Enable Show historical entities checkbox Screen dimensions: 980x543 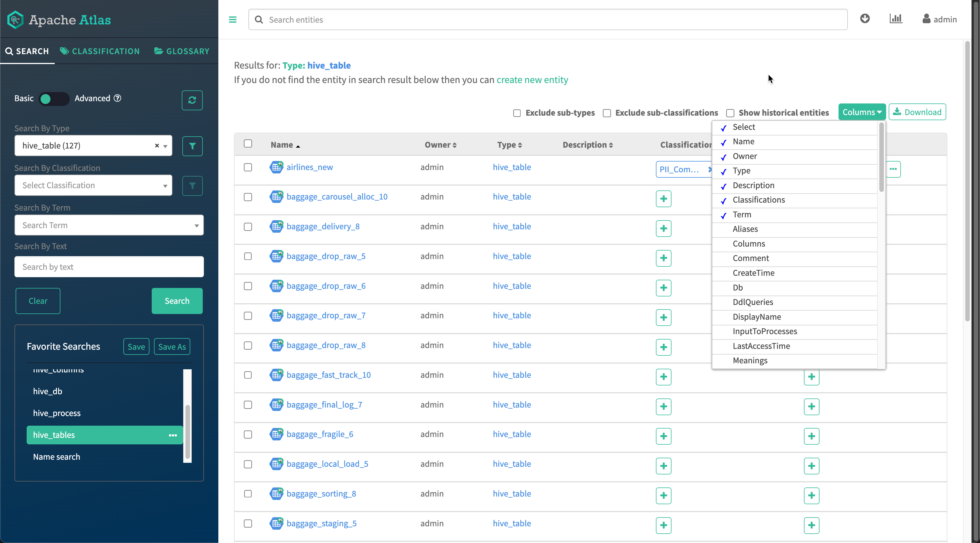pos(730,113)
